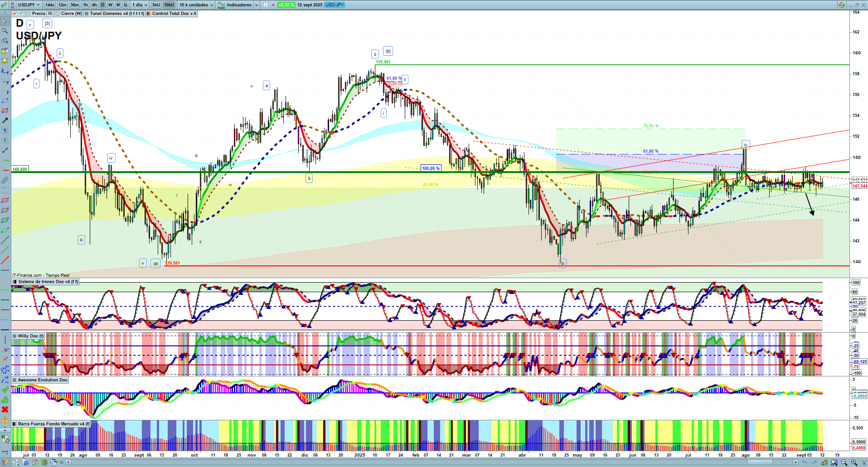
Task: Toggle the Cierre (W) checkbox
Action: tap(58, 14)
